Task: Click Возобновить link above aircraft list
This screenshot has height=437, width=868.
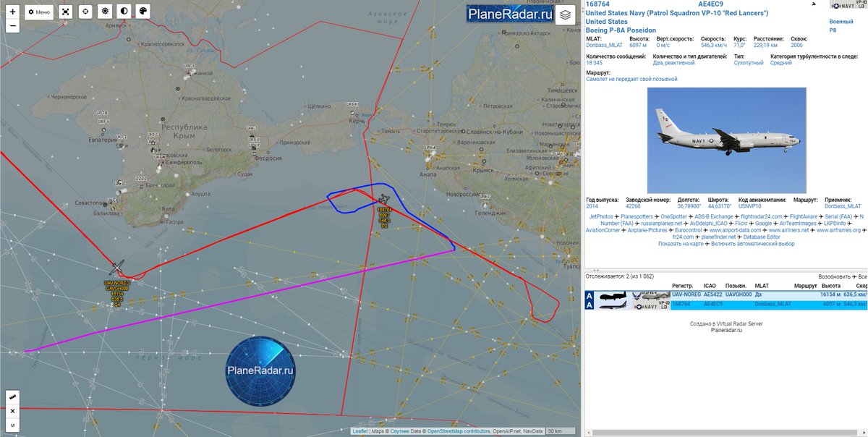Action: click(835, 277)
